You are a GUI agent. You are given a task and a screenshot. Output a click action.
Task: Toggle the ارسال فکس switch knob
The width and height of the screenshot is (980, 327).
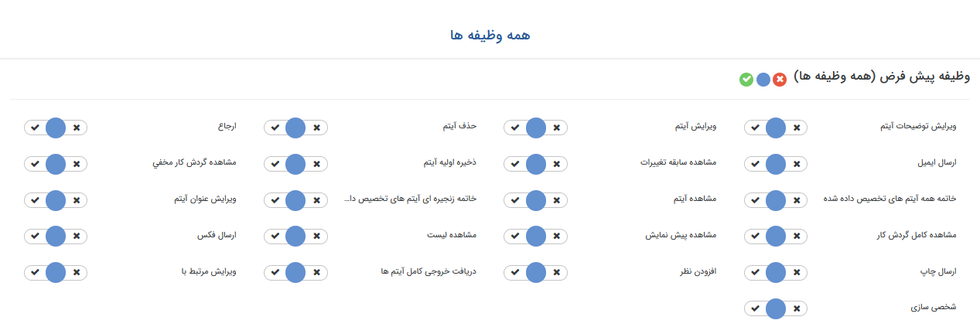point(56,237)
